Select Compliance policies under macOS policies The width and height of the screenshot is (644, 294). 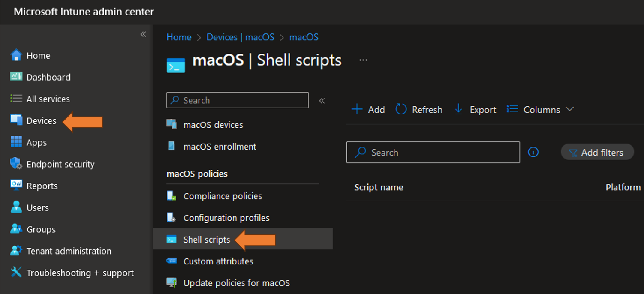tap(223, 196)
